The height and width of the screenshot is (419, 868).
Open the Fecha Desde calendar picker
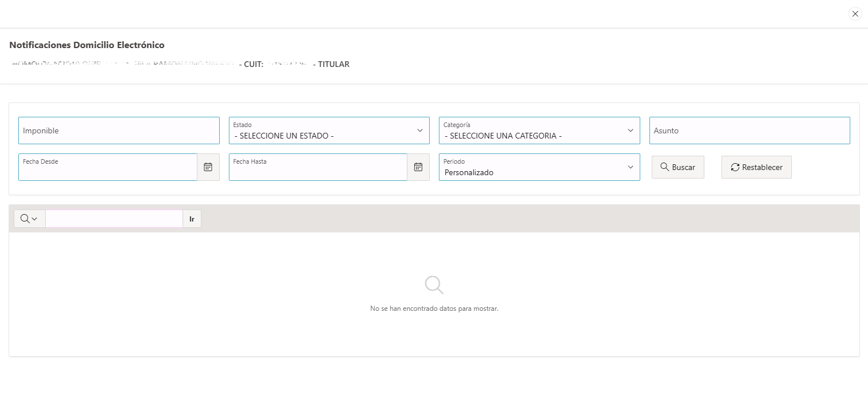208,167
